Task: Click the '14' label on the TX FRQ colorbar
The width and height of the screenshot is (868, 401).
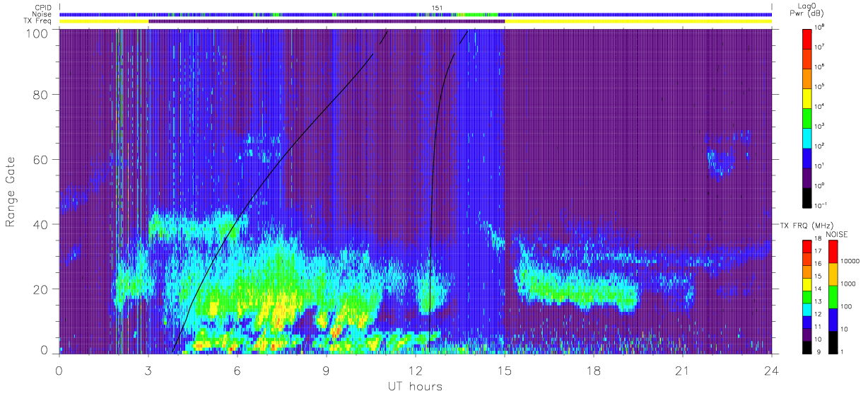Action: coord(818,290)
